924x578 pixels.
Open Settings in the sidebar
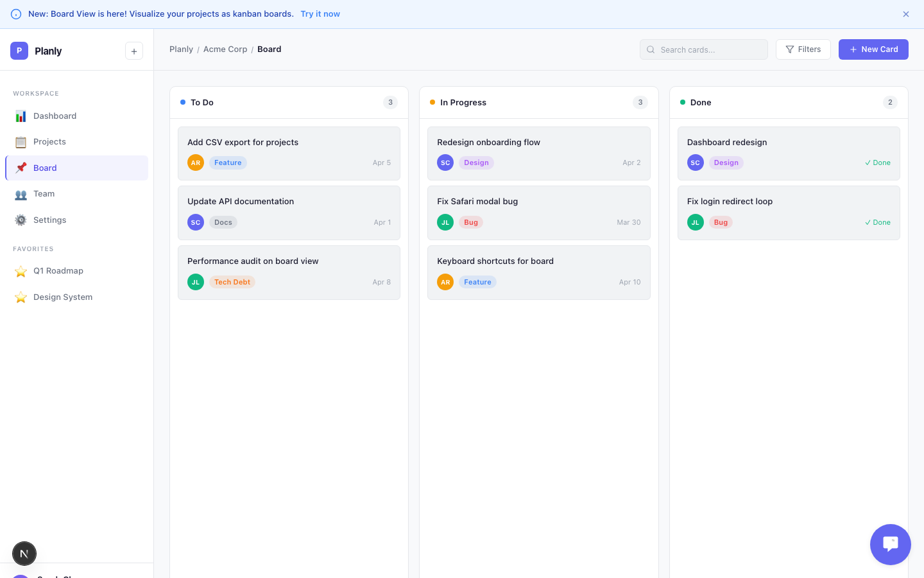point(49,220)
